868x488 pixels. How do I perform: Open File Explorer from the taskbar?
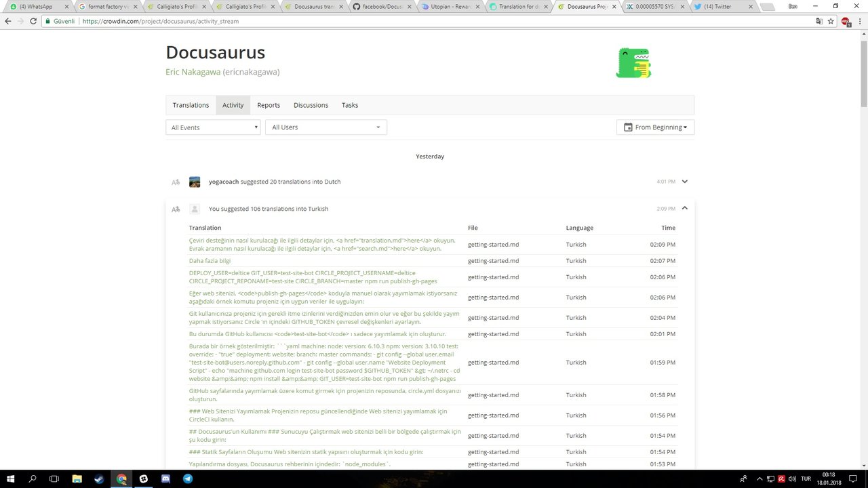point(77,479)
